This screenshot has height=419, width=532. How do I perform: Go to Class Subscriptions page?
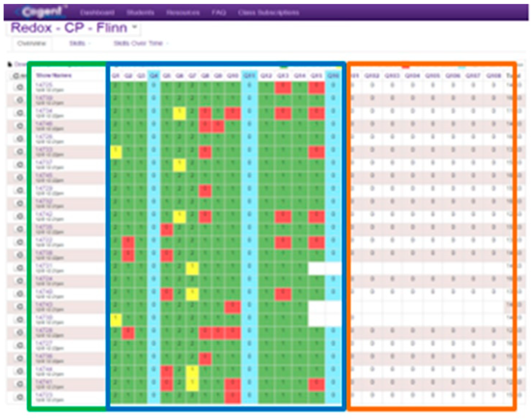pos(268,12)
